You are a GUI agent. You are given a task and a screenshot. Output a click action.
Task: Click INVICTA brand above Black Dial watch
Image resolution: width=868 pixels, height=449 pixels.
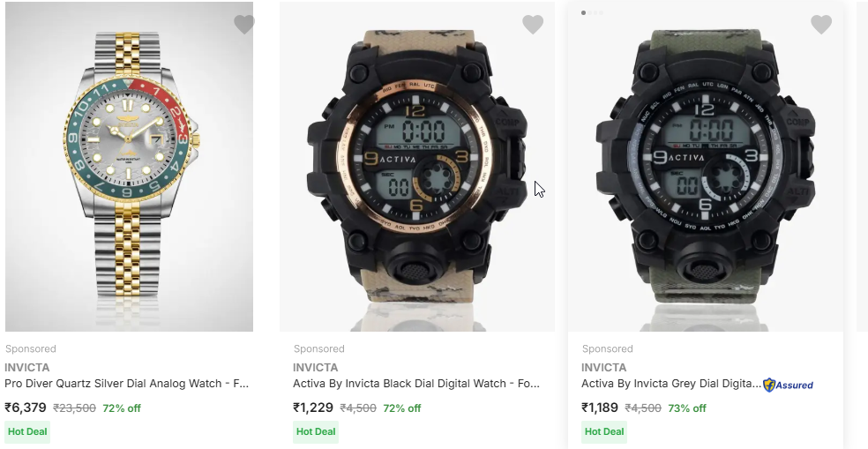[316, 367]
